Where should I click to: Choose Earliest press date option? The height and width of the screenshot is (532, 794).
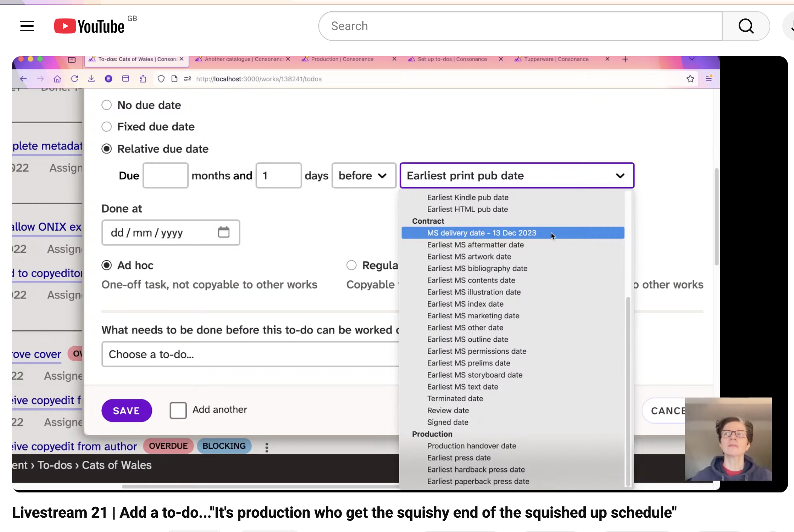pyautogui.click(x=459, y=458)
